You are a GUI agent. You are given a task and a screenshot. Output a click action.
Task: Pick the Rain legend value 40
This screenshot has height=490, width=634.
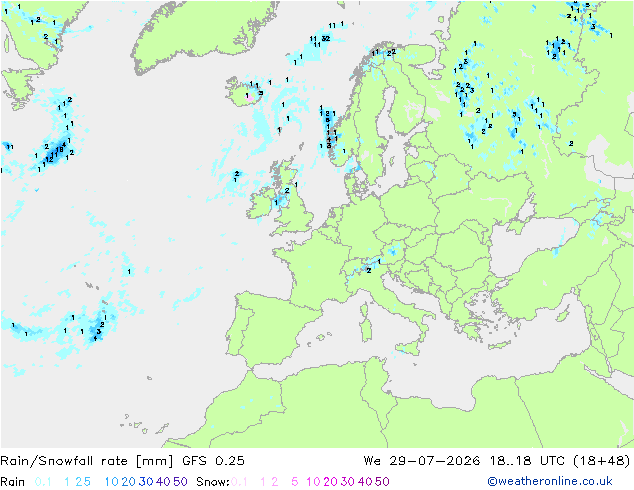(163, 482)
